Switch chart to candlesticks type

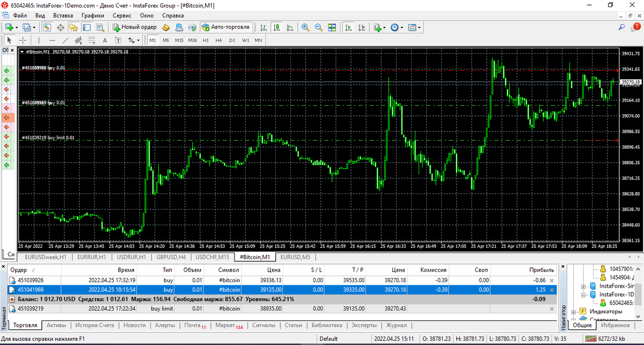tap(276, 27)
